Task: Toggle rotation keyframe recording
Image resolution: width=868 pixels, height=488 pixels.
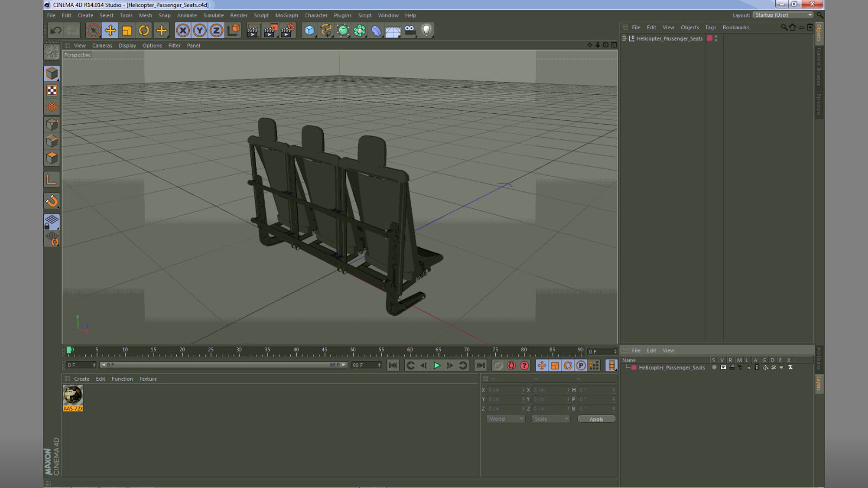Action: click(x=568, y=365)
